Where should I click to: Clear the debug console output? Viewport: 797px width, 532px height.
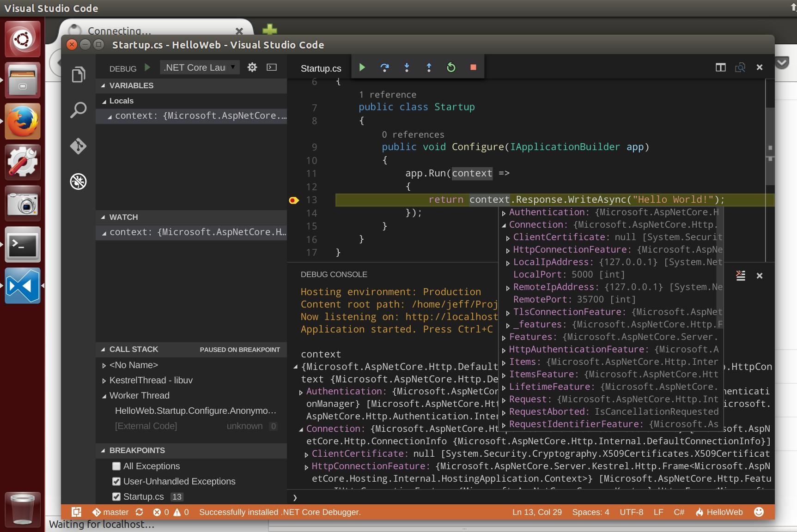coord(741,276)
